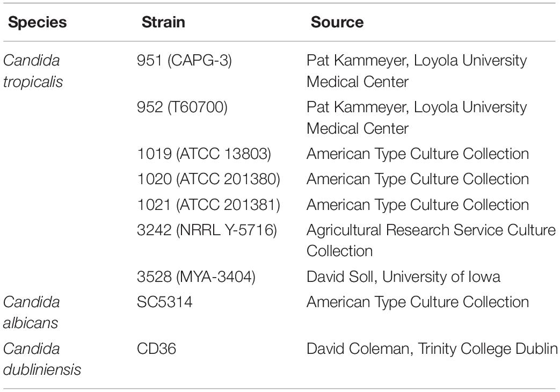
Task: Select strain 951 (CAPG-3) cell
Action: click(184, 60)
